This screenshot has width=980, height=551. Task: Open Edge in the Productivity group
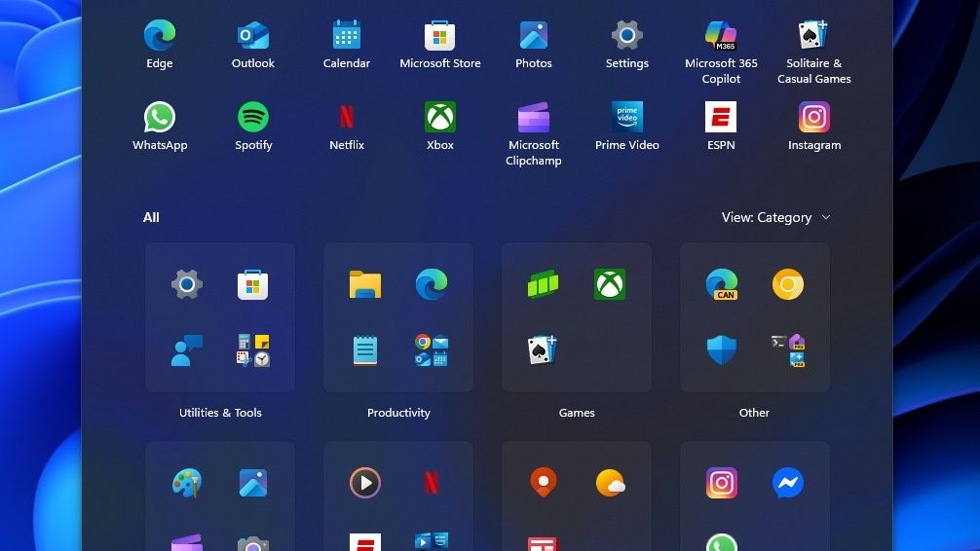pos(432,284)
